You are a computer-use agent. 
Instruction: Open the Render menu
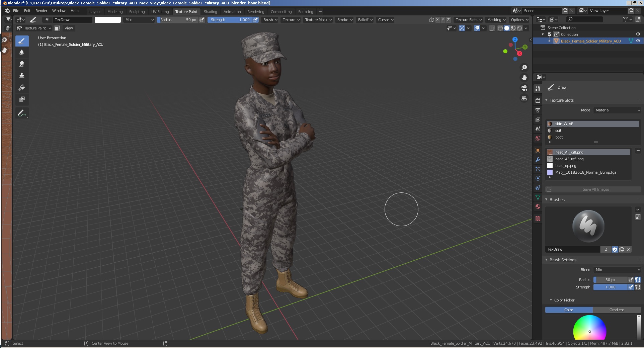coord(42,11)
